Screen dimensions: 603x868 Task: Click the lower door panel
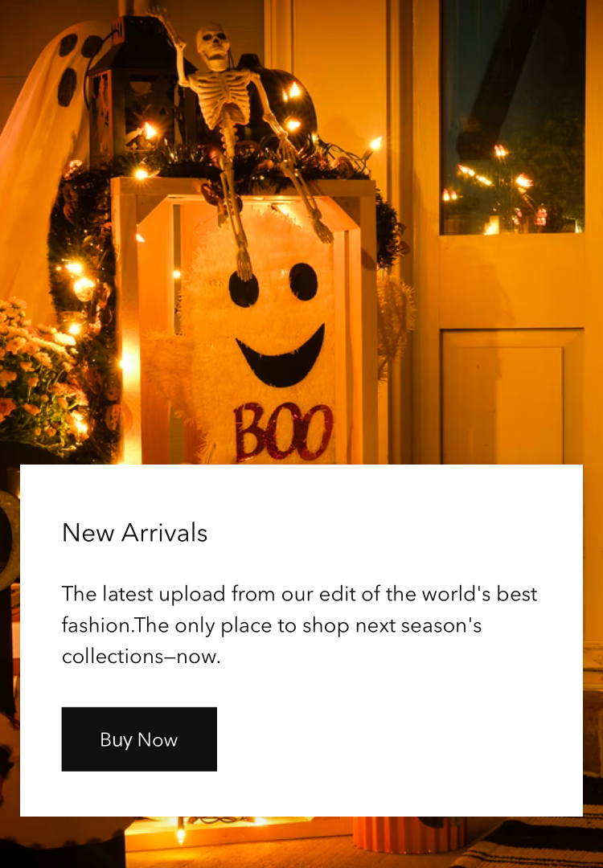click(512, 395)
